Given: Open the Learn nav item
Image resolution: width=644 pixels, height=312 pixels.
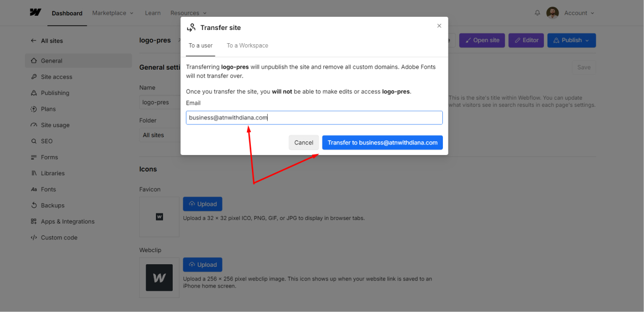Looking at the screenshot, I should coord(152,13).
